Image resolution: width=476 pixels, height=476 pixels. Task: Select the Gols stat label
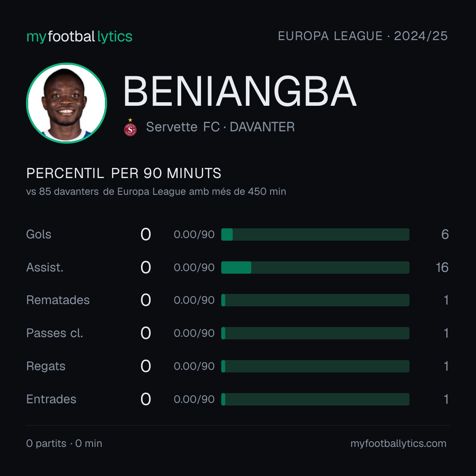click(39, 234)
